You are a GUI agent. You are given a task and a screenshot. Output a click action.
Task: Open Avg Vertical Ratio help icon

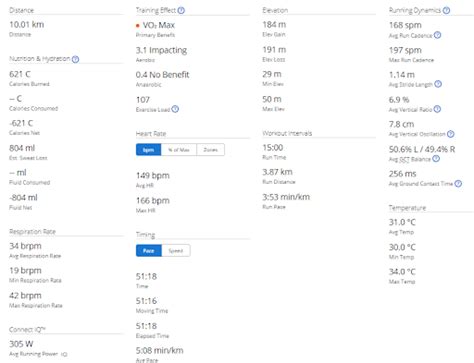point(437,109)
